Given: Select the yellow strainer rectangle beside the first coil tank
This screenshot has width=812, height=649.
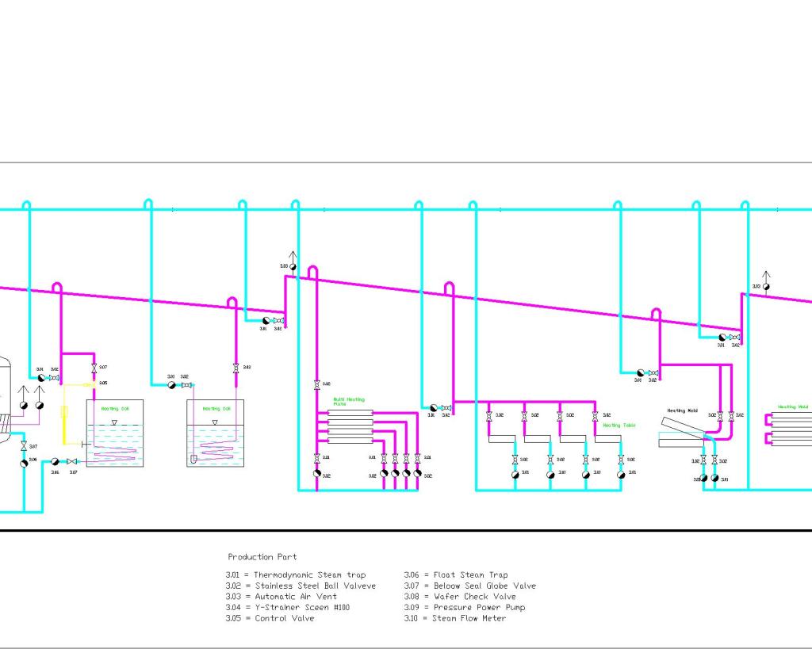Looking at the screenshot, I should click(64, 413).
